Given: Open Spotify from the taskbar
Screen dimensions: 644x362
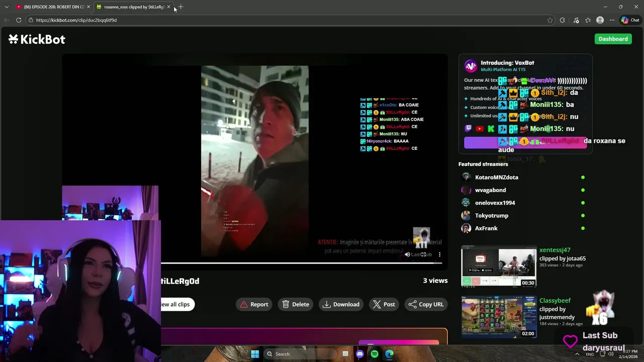Looking at the screenshot, I should pyautogui.click(x=374, y=354).
